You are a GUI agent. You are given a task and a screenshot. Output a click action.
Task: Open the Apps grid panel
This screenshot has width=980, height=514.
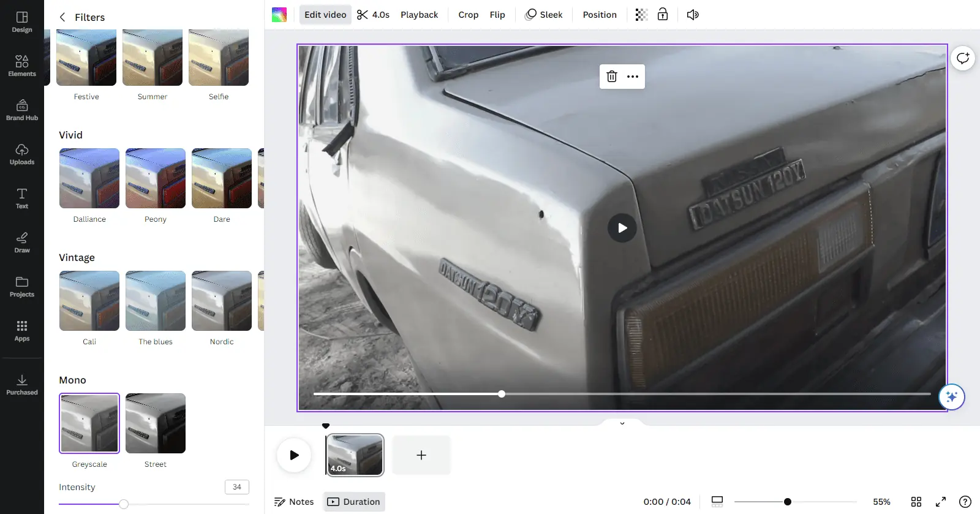pyautogui.click(x=22, y=330)
